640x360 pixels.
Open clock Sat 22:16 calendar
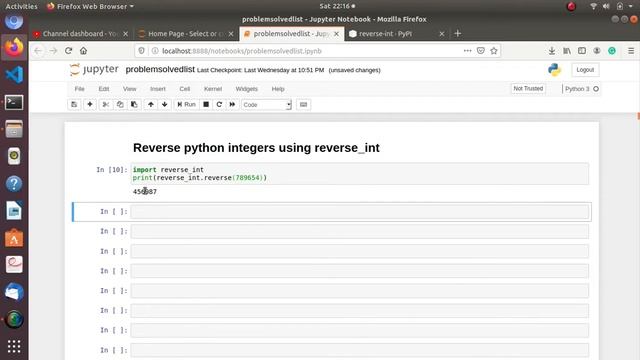point(337,6)
